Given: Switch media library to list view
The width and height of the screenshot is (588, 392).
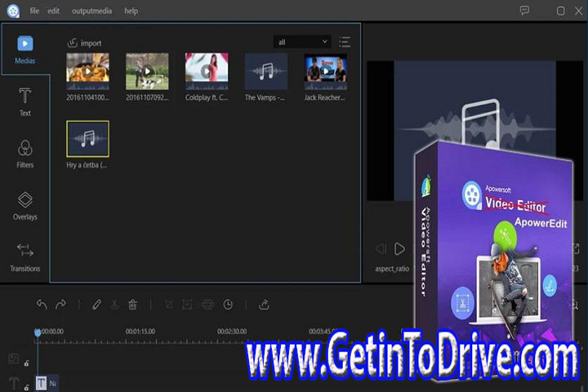Looking at the screenshot, I should 345,42.
